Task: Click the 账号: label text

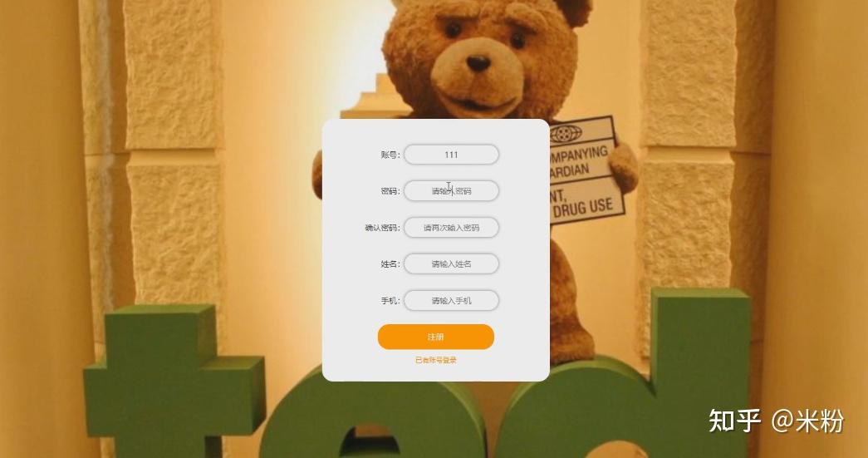Action: point(390,155)
